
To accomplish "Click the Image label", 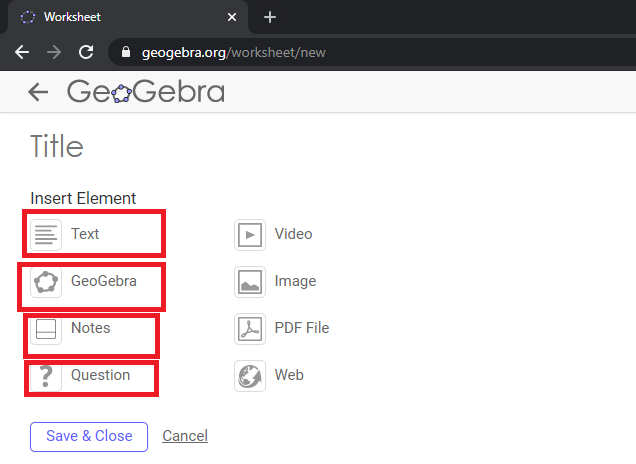I will [295, 281].
